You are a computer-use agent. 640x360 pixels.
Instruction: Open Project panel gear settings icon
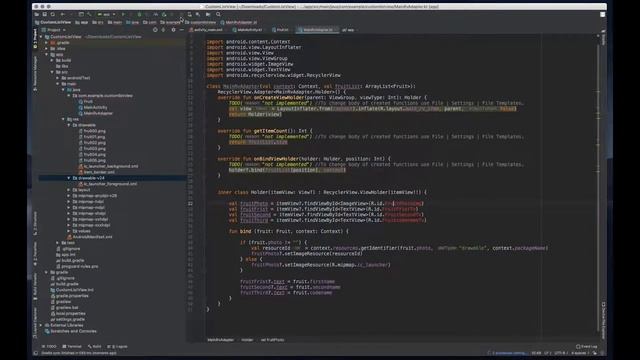pos(173,30)
